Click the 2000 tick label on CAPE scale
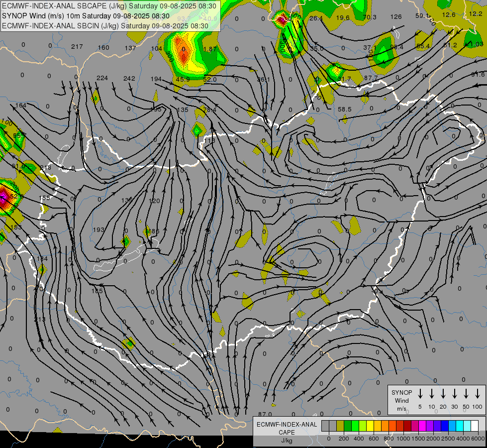 click(x=433, y=439)
